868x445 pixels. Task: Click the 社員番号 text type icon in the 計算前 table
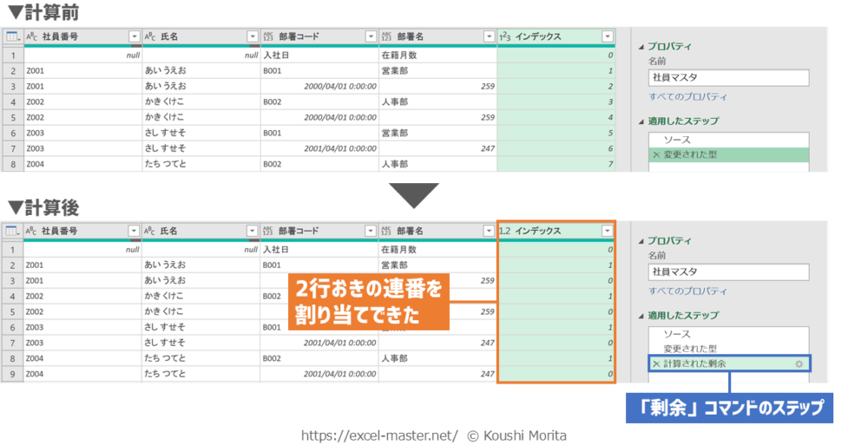pos(32,36)
